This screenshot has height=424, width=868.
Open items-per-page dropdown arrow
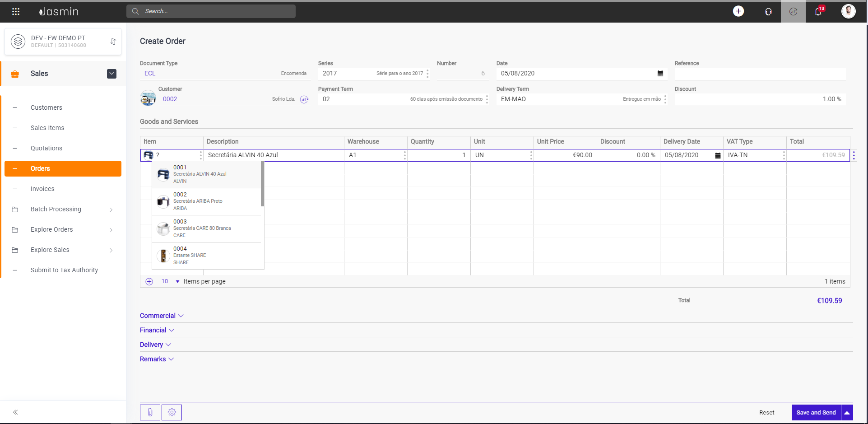(x=177, y=281)
